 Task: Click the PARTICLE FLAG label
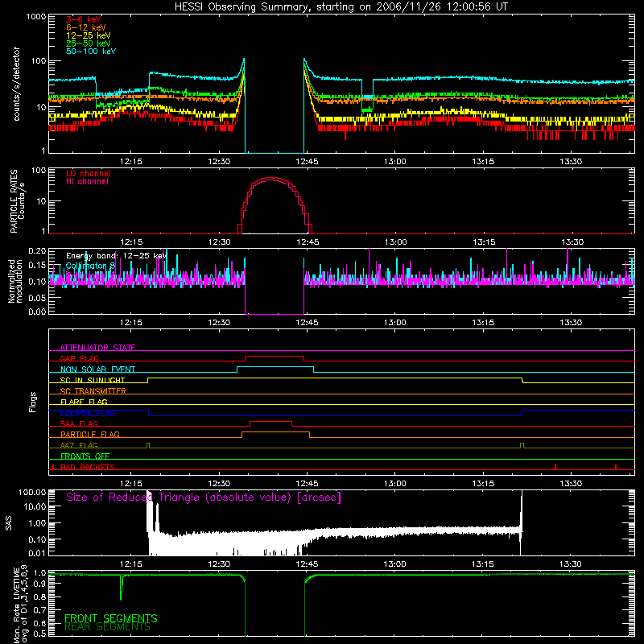tap(90, 434)
